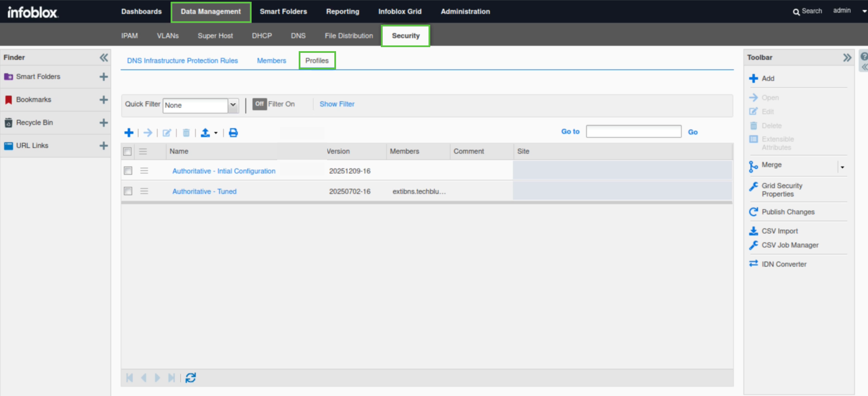Image resolution: width=868 pixels, height=396 pixels.
Task: Click the Smart Folders purple folder icon
Action: 8,77
